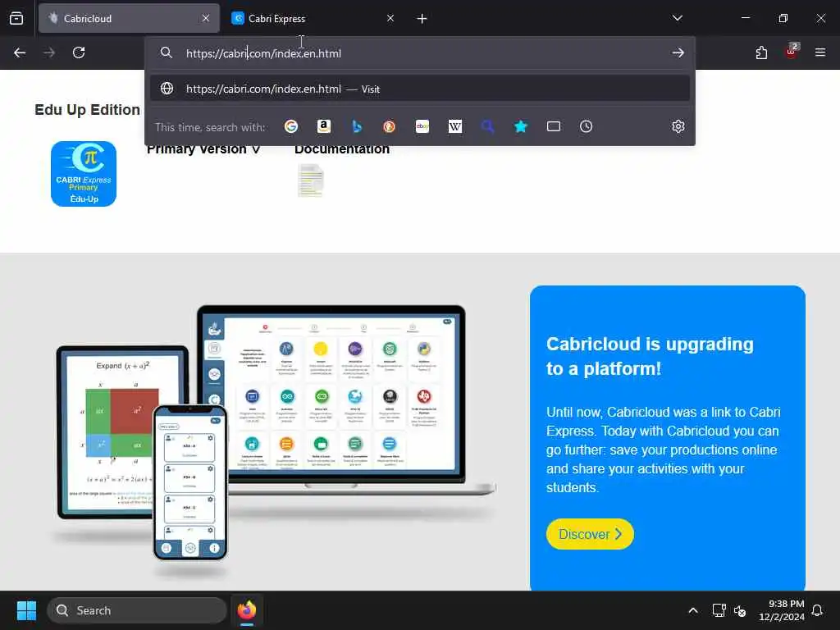Screen dimensions: 840x630
Task: Go back to the previous page
Action: [20, 52]
